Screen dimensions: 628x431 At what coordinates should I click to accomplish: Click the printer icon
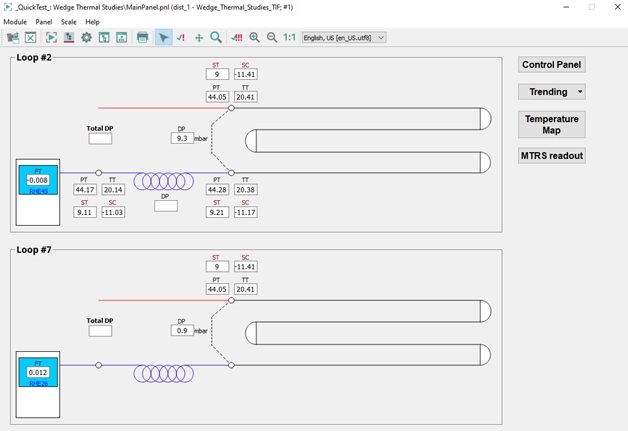[x=143, y=38]
